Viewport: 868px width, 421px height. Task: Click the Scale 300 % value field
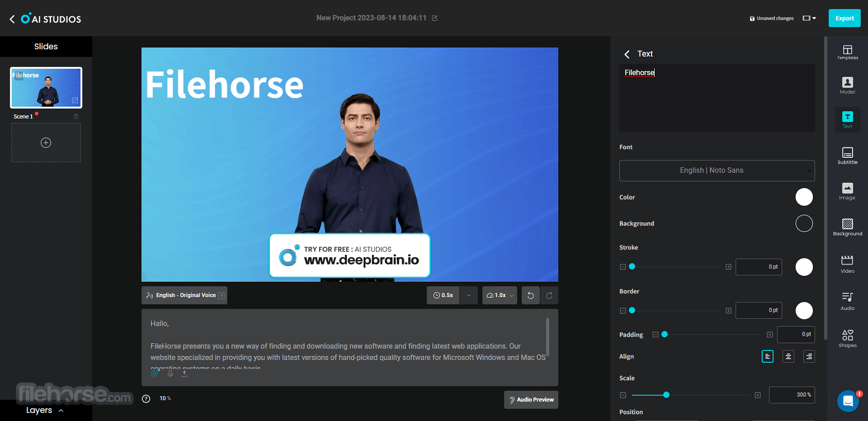point(792,395)
